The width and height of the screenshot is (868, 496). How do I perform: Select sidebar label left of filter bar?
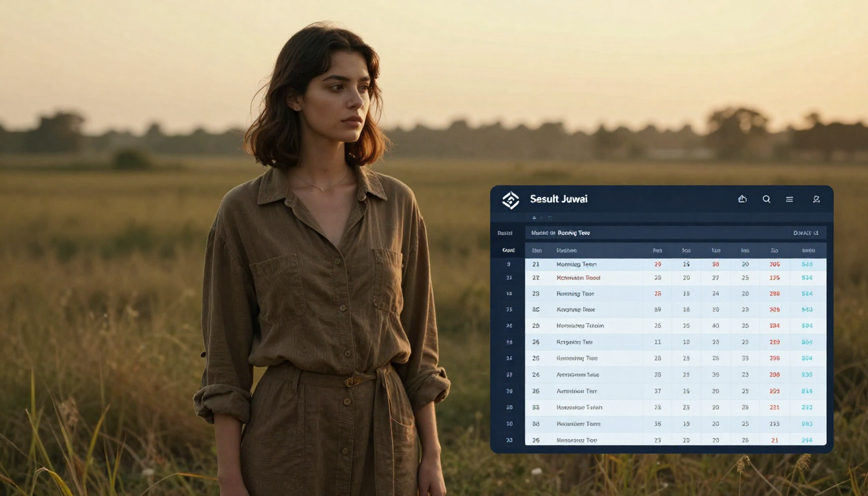(505, 232)
